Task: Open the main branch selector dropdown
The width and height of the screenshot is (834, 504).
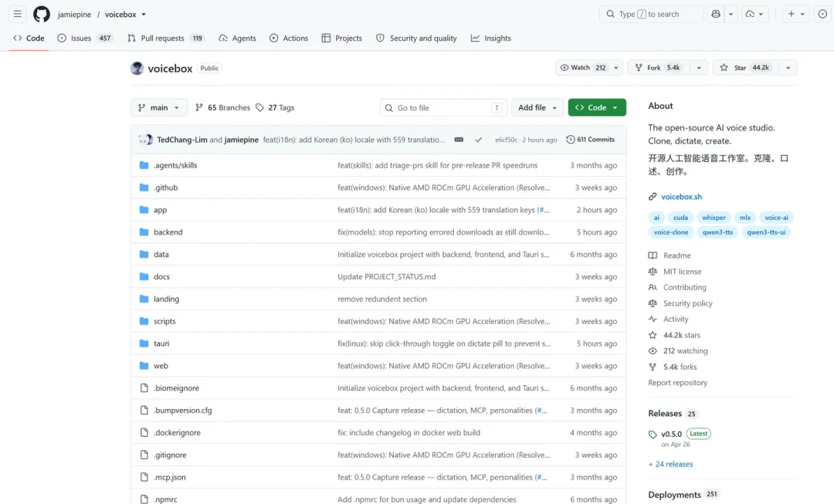Action: (x=158, y=107)
